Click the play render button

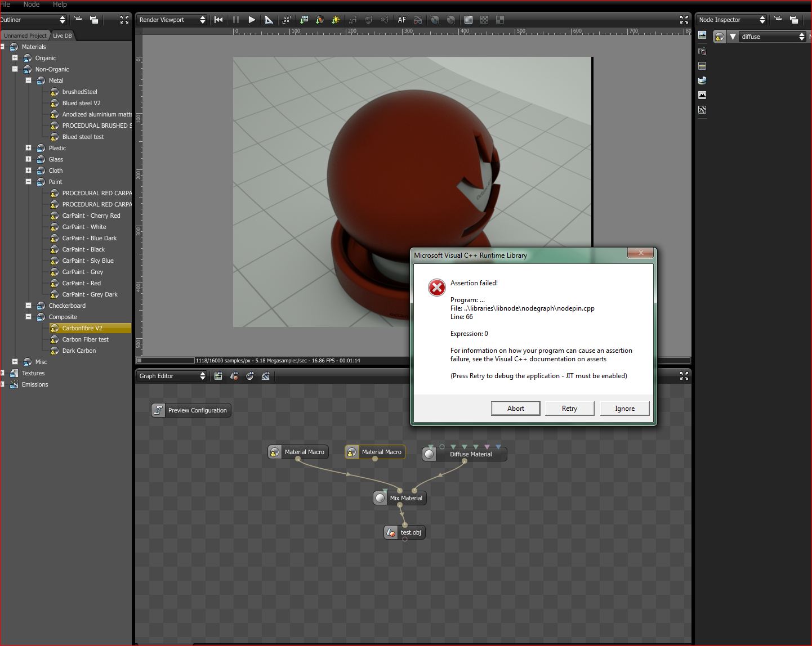pos(252,20)
